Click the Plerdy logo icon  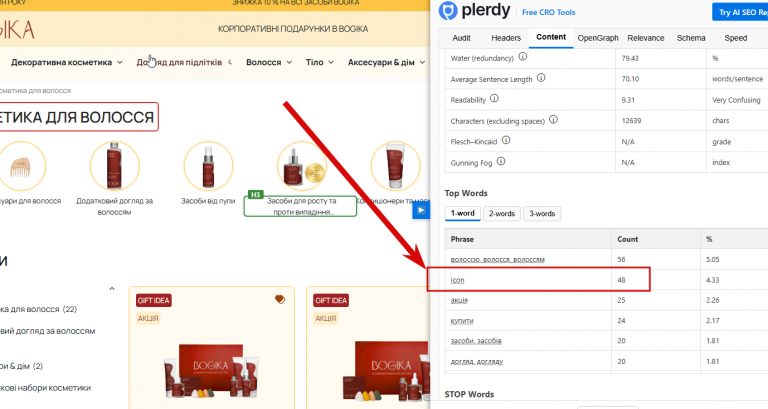point(448,11)
